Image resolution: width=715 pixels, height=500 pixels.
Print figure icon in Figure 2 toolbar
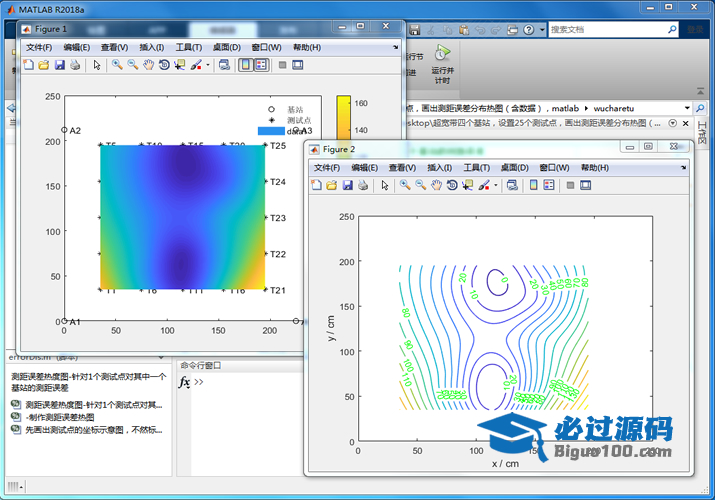click(363, 185)
